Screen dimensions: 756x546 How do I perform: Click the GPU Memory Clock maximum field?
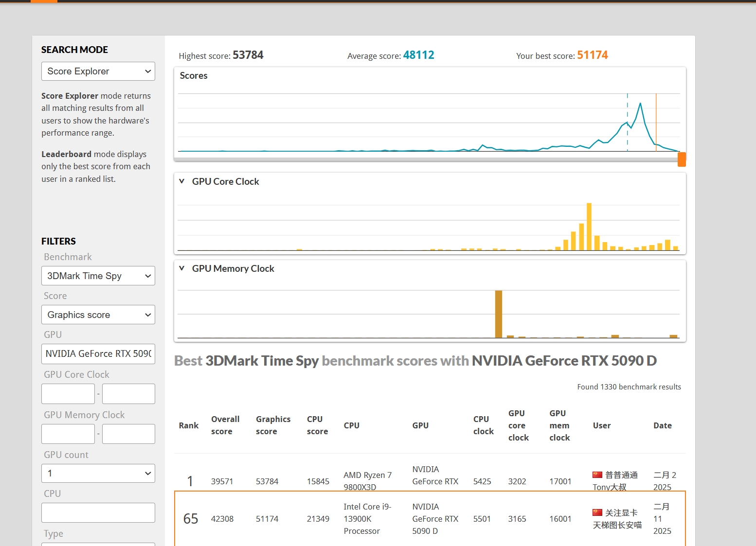click(128, 434)
